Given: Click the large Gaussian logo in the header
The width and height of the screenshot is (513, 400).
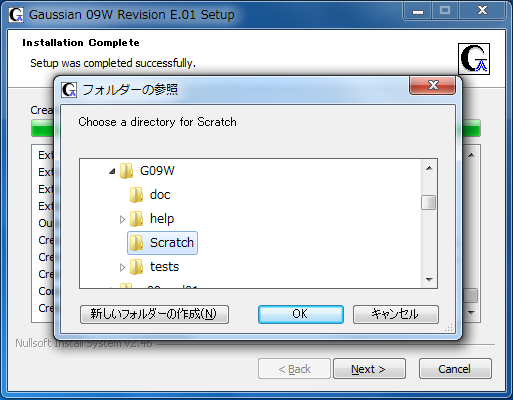Looking at the screenshot, I should pos(474,59).
